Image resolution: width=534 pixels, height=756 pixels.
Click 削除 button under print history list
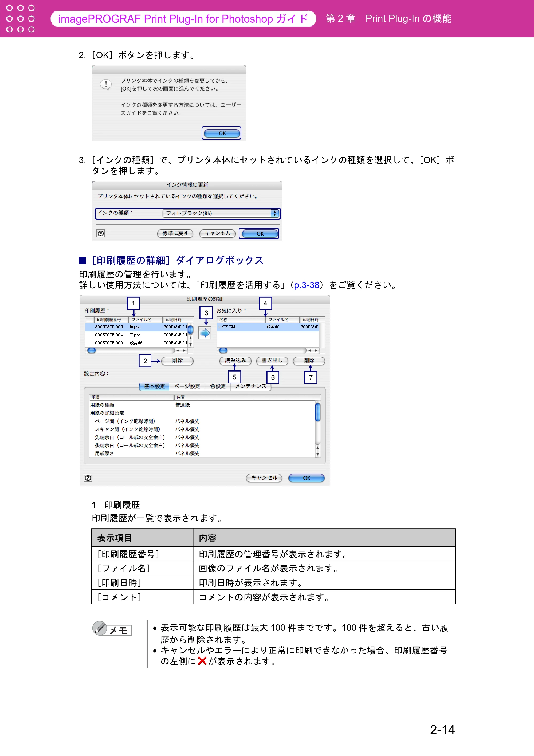point(178,361)
